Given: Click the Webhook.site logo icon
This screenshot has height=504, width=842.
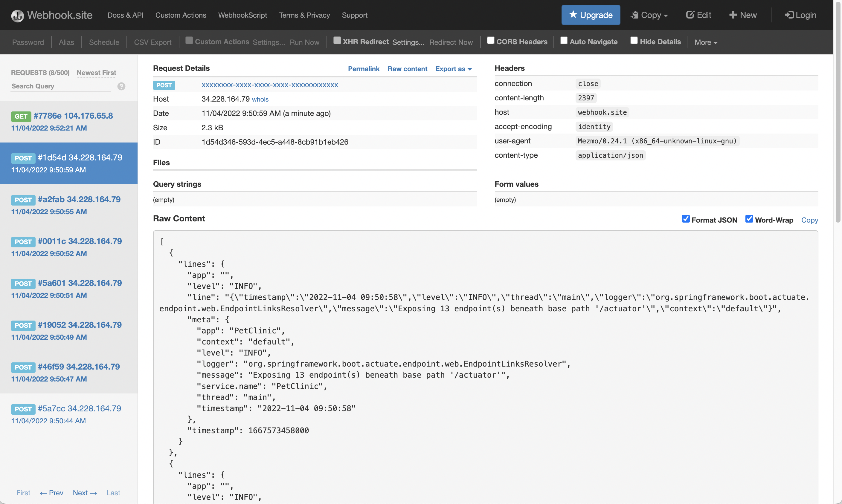Looking at the screenshot, I should pos(17,15).
